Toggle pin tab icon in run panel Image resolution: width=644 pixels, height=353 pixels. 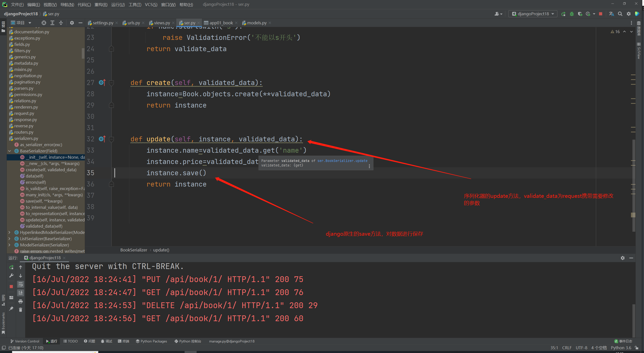11,309
